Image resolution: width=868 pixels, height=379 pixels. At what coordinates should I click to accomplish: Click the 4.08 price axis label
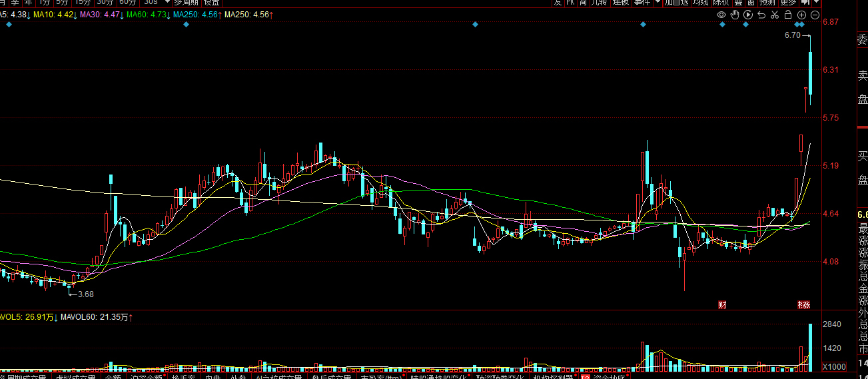click(830, 262)
